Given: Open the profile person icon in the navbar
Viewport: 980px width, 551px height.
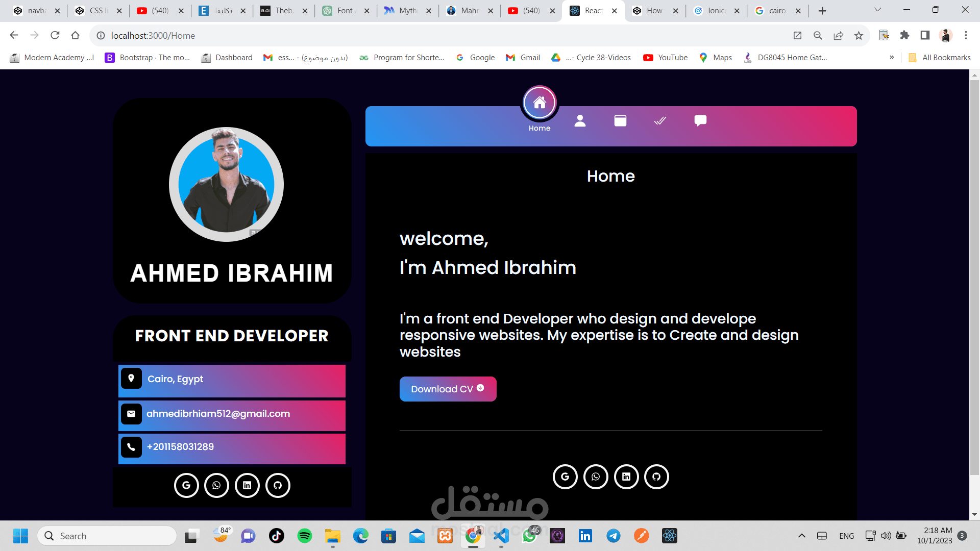Looking at the screenshot, I should [x=580, y=120].
